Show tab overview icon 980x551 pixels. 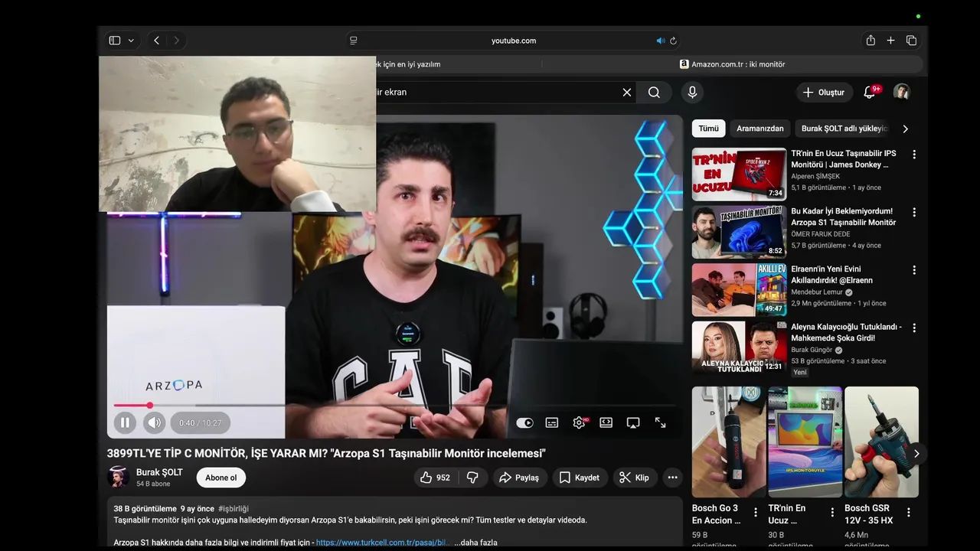(x=911, y=41)
